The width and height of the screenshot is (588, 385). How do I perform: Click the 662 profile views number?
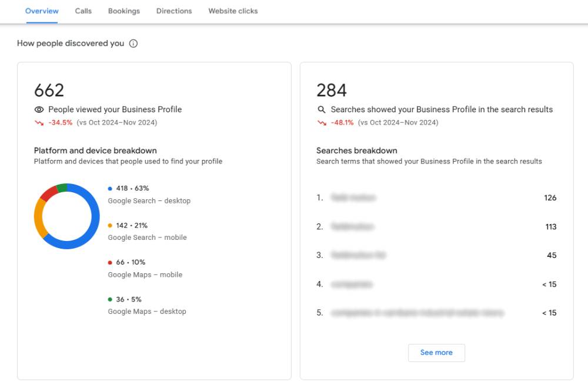point(49,91)
